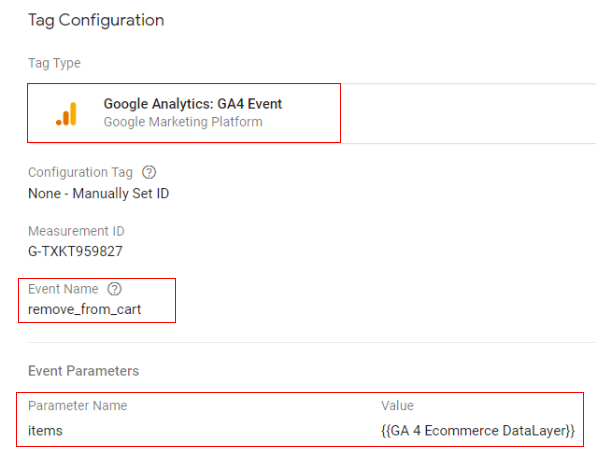Click the Parameter Name column header

pyautogui.click(x=78, y=406)
